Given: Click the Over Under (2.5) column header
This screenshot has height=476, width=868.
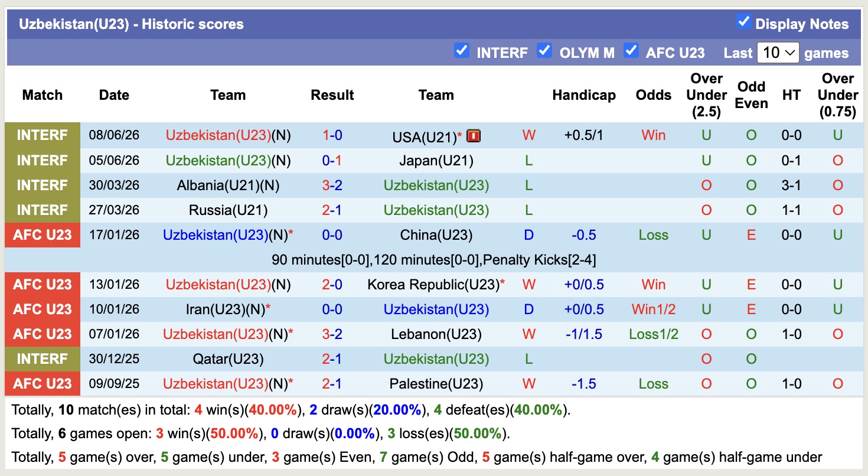Looking at the screenshot, I should point(706,94).
